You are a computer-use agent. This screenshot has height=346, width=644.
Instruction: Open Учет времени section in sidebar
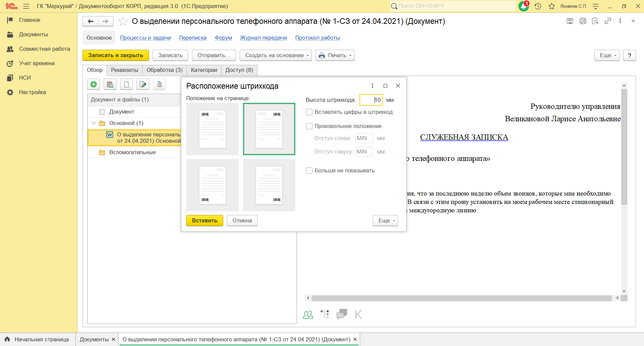click(x=37, y=63)
